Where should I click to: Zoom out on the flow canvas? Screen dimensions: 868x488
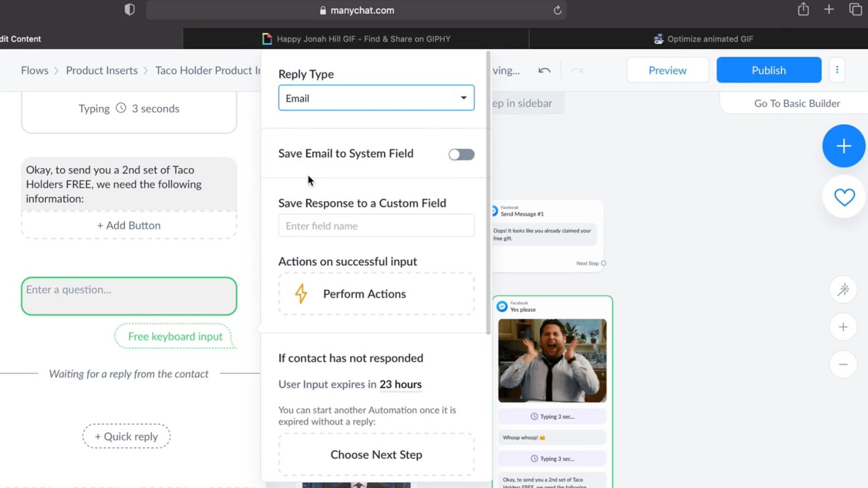[x=843, y=364]
